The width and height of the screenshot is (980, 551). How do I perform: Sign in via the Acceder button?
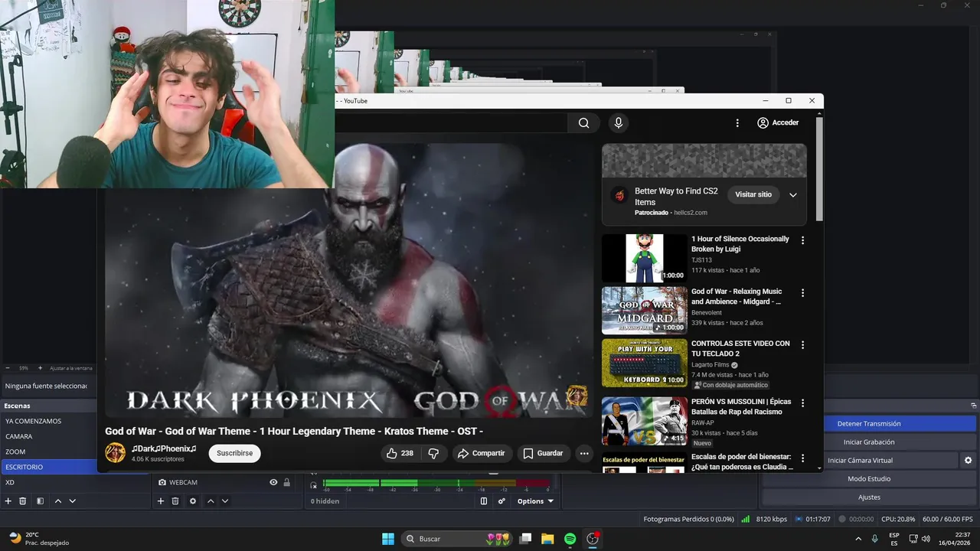click(x=778, y=123)
